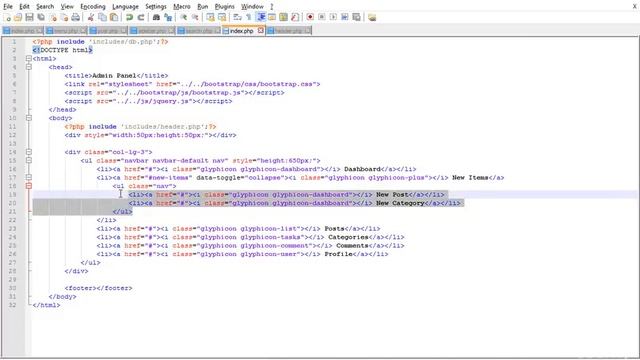Image resolution: width=640 pixels, height=360 pixels.
Task: Play back the recorded macro
Action: tap(333, 17)
